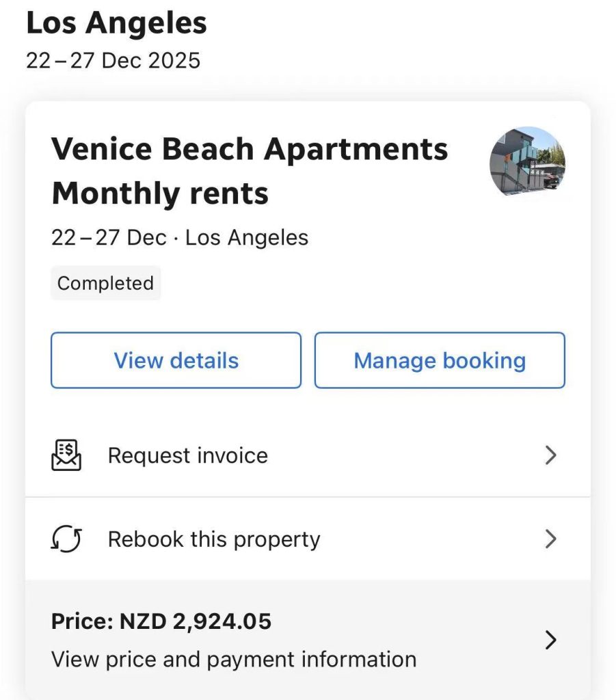Click the Request invoice envelope icon
Viewport: 616px width, 700px height.
point(66,455)
